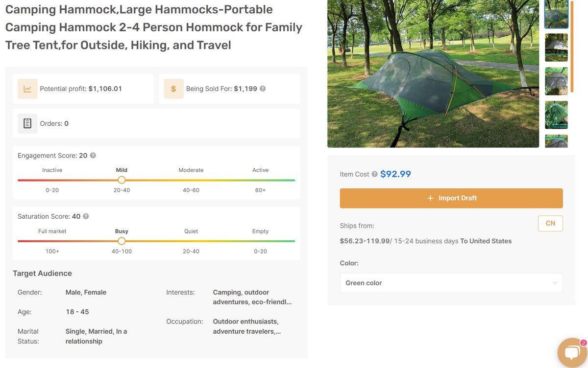Click the Mild engagement range marker
The width and height of the screenshot is (588, 368).
coord(122,180)
